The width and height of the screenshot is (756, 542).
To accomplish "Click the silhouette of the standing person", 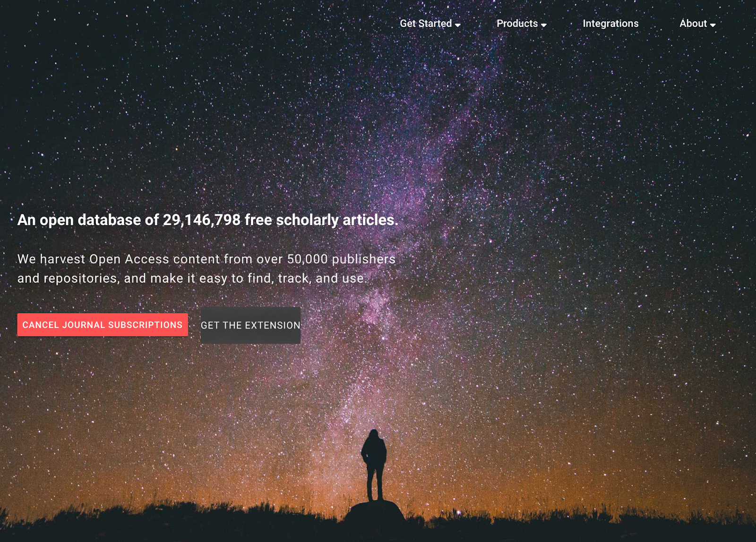I will coord(374,465).
